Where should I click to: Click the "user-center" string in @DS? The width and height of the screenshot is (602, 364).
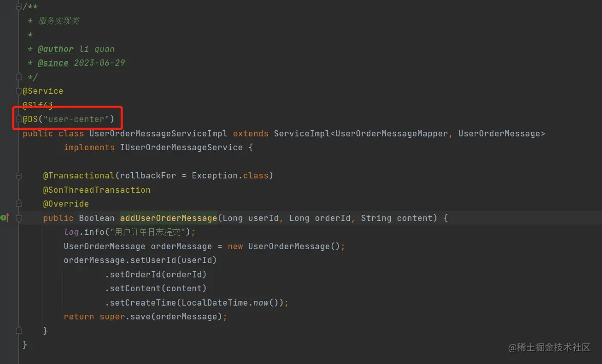click(76, 119)
